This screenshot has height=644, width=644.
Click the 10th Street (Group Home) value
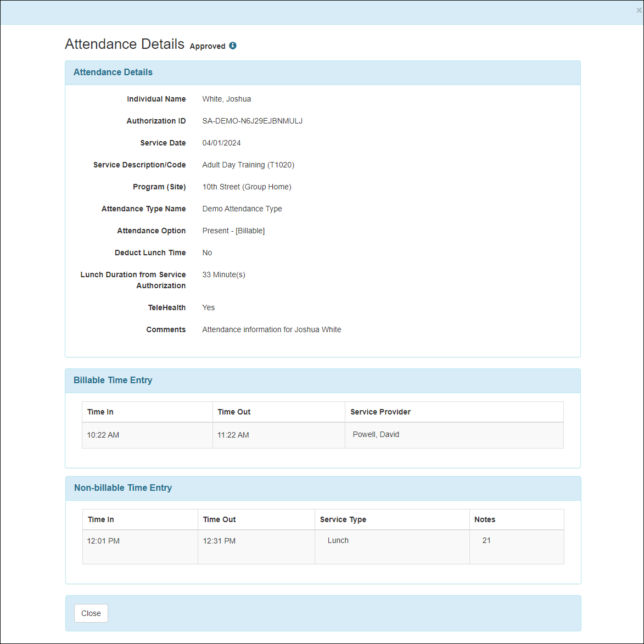(247, 187)
